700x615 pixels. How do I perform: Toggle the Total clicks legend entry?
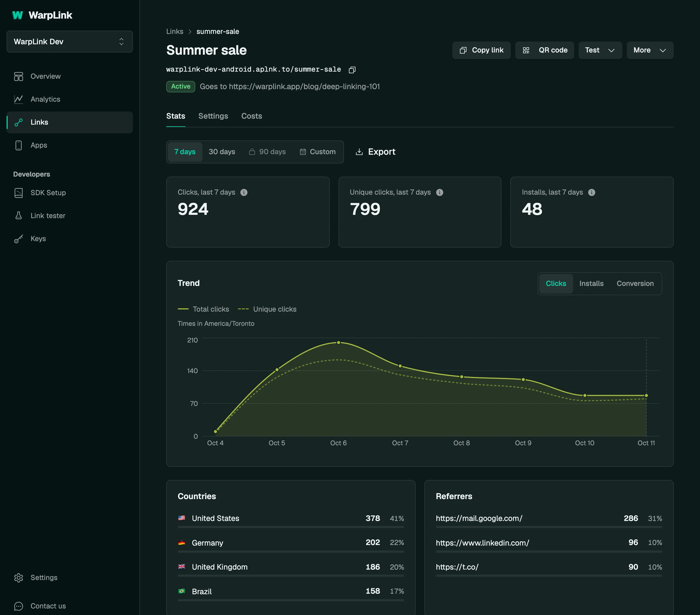pos(203,309)
